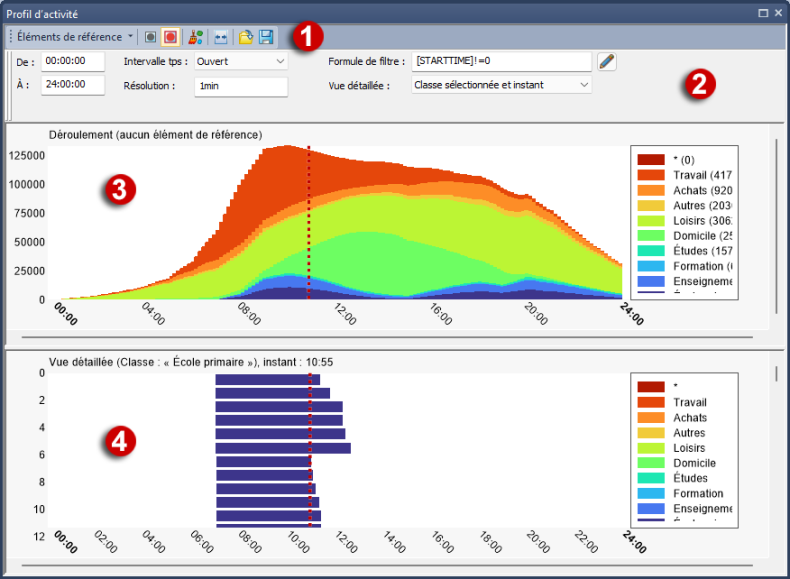Close the Profil d'activité panel
This screenshot has width=790, height=579.
click(778, 14)
